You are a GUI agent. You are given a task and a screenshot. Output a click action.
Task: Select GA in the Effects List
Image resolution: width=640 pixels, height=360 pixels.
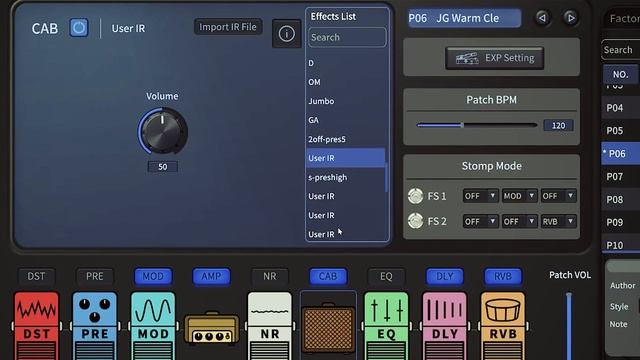pyautogui.click(x=345, y=120)
